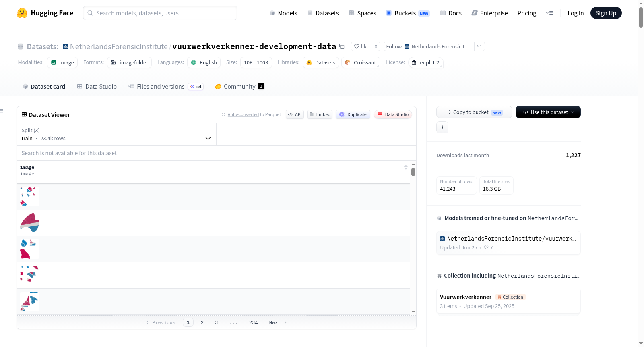Select the imagefolder format tag
The image size is (644, 347).
(129, 62)
